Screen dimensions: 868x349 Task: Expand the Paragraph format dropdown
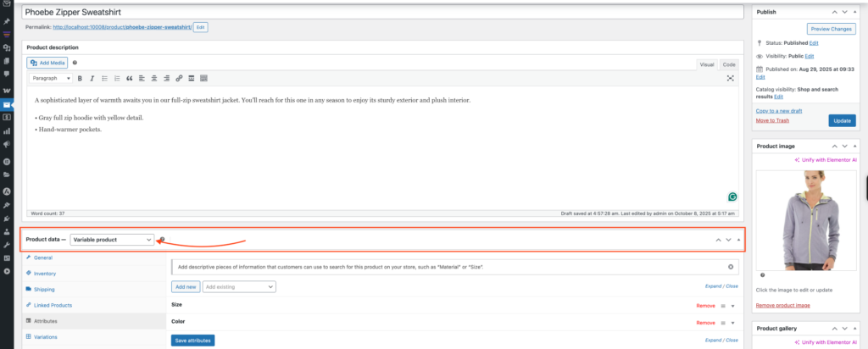point(51,78)
